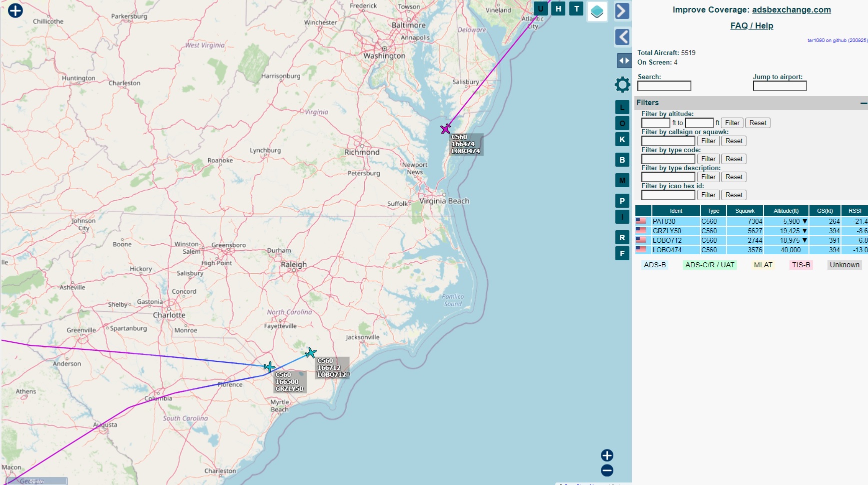Click the minimum altitude filter field

(655, 123)
